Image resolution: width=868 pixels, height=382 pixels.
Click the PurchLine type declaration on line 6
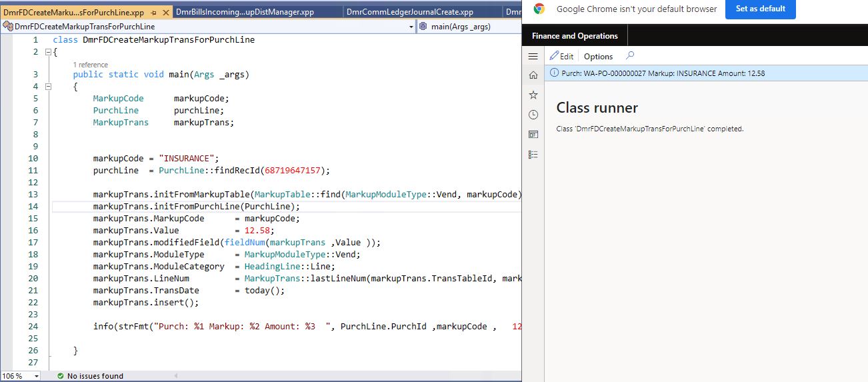point(116,111)
